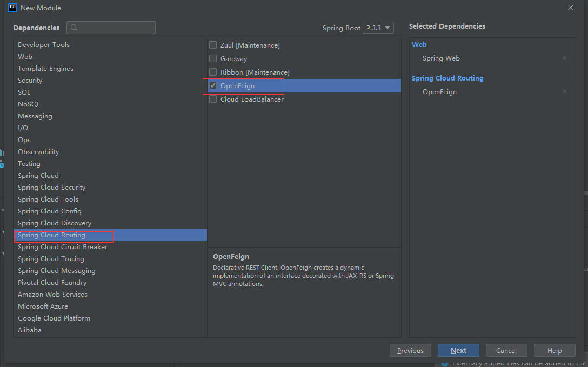The image size is (588, 367).
Task: Tick the Ribbon [Maintenance] checkbox
Action: (x=213, y=72)
